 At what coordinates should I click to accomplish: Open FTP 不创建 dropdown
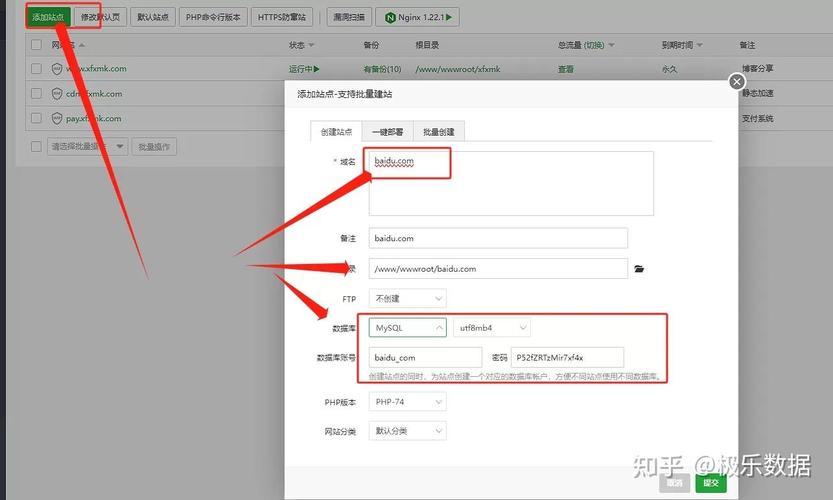[407, 299]
